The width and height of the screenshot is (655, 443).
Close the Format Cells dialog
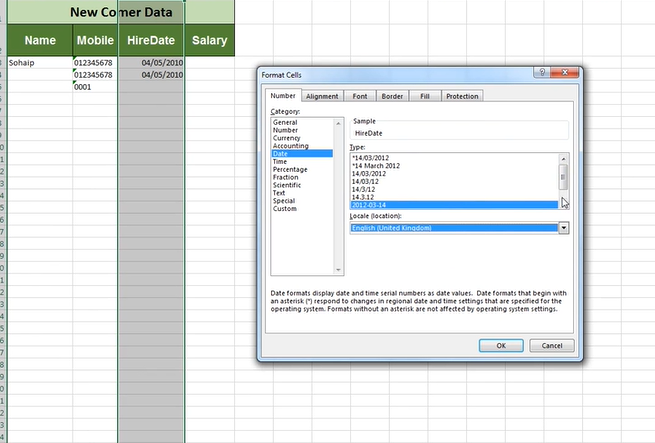tap(567, 74)
